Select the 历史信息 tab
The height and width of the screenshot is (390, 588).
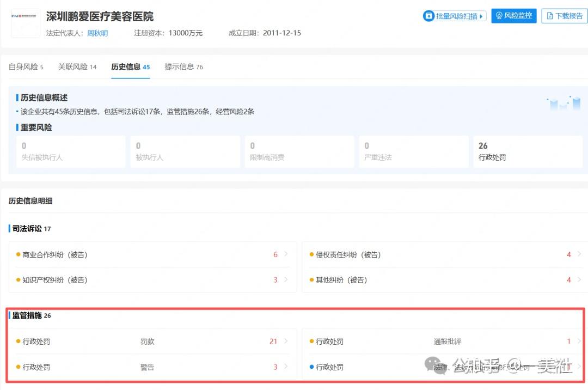coord(131,67)
